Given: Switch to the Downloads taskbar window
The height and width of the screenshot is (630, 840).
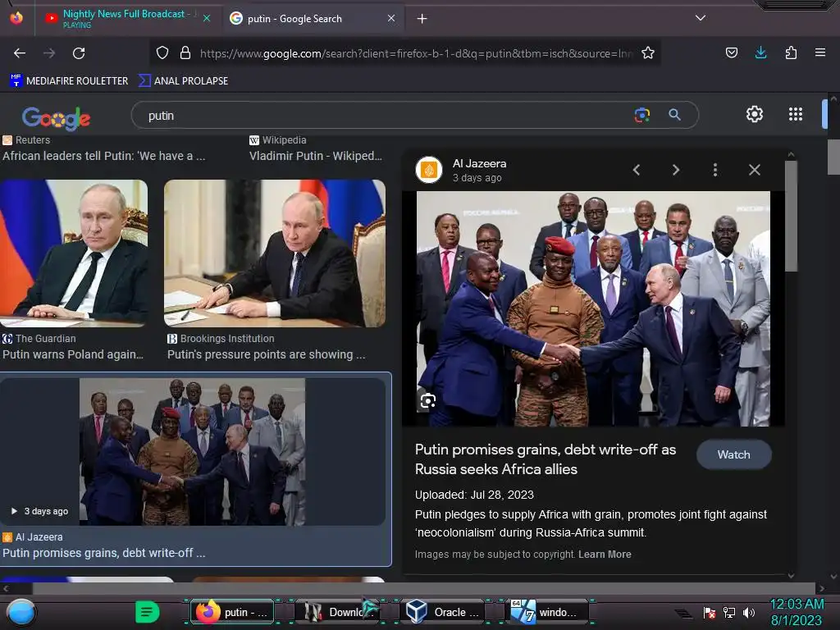Looking at the screenshot, I should tap(336, 612).
